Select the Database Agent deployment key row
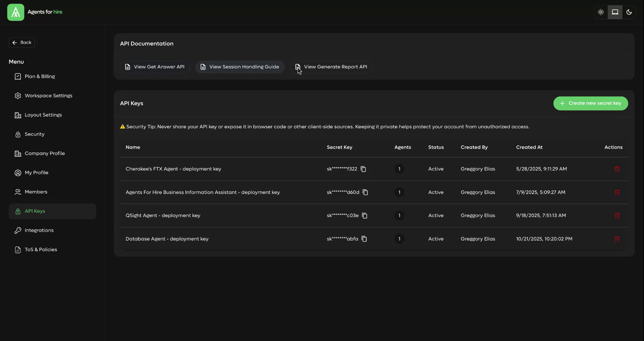The height and width of the screenshot is (341, 644). 235,239
